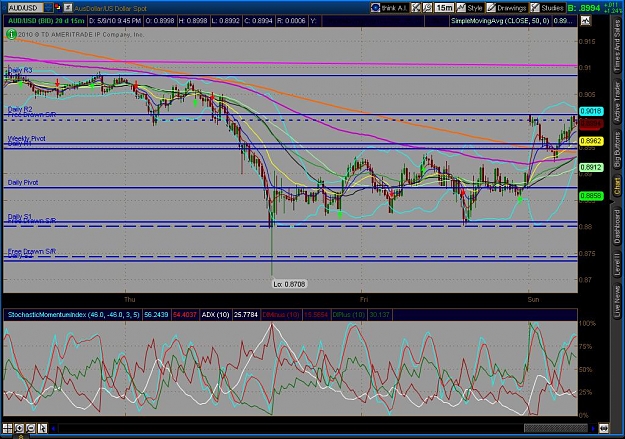Screen dimensions: 625x439
Task: Click the left scroll arrow of time axis
Action: coord(53,429)
